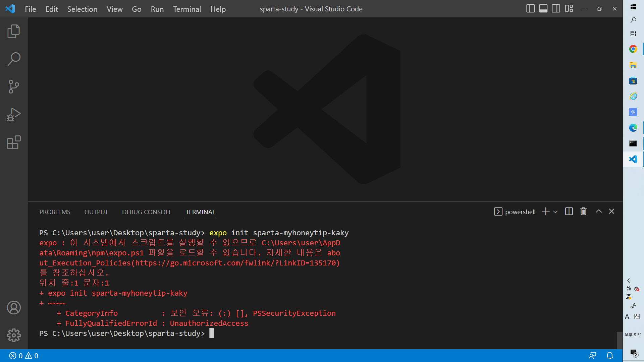The width and height of the screenshot is (644, 362).
Task: Click the terminal vertical scrollbar
Action: coord(620,341)
